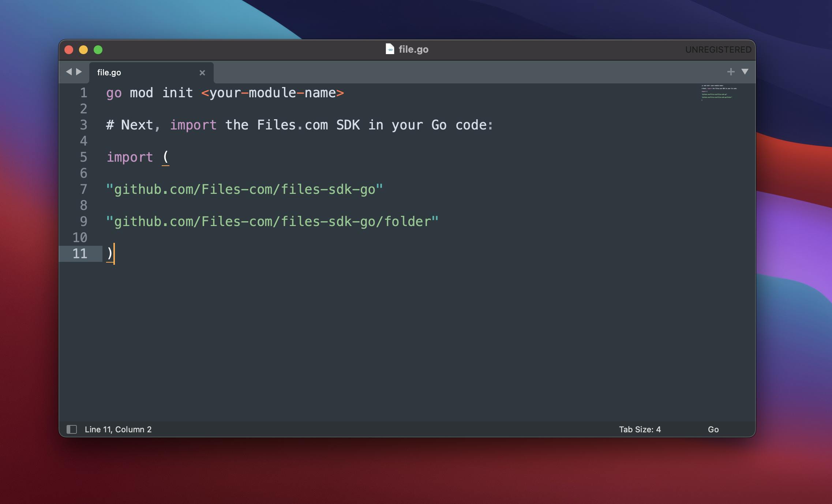Click the import keyword on line 5
The image size is (832, 504).
tap(130, 157)
